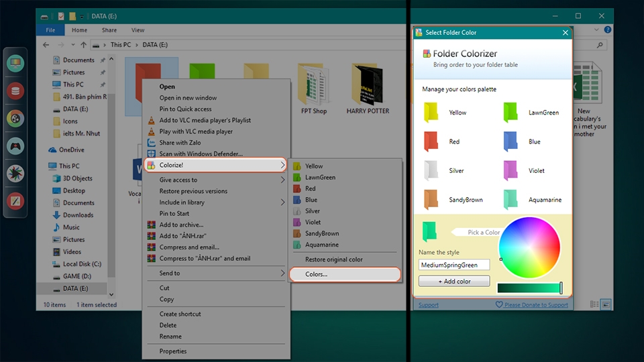The width and height of the screenshot is (644, 362).
Task: Click Share with Zalo entry
Action: point(215,142)
